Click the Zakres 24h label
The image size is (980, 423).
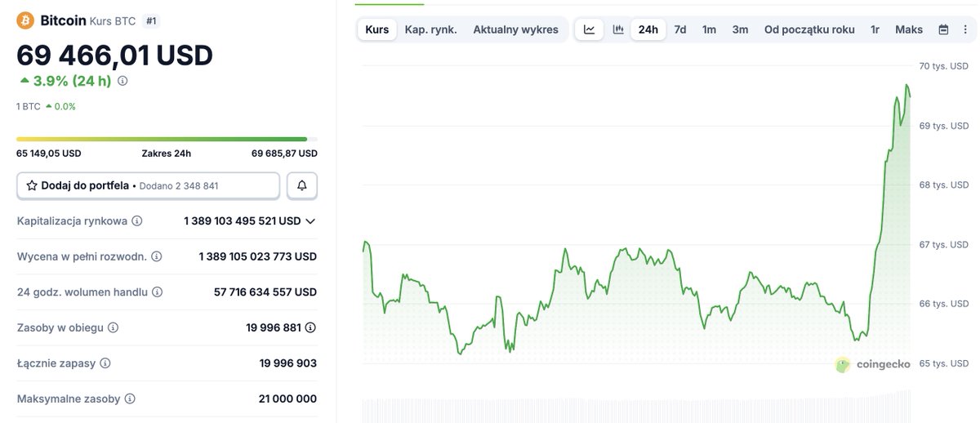pyautogui.click(x=167, y=154)
